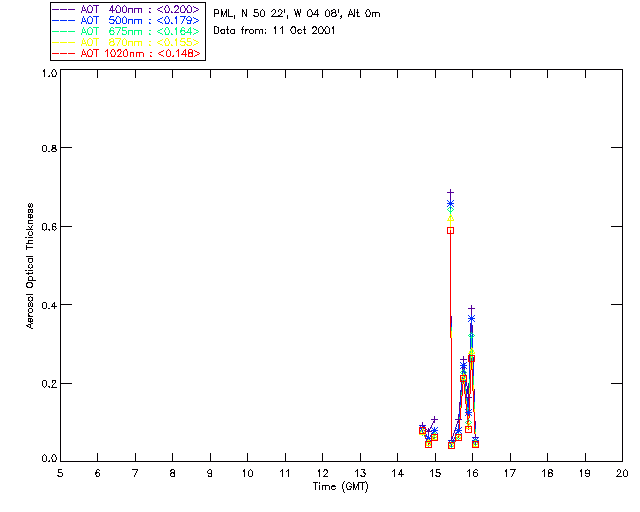This screenshot has height=512, width=640.
Task: Click the x-axis tick label 13
Action: click(360, 473)
